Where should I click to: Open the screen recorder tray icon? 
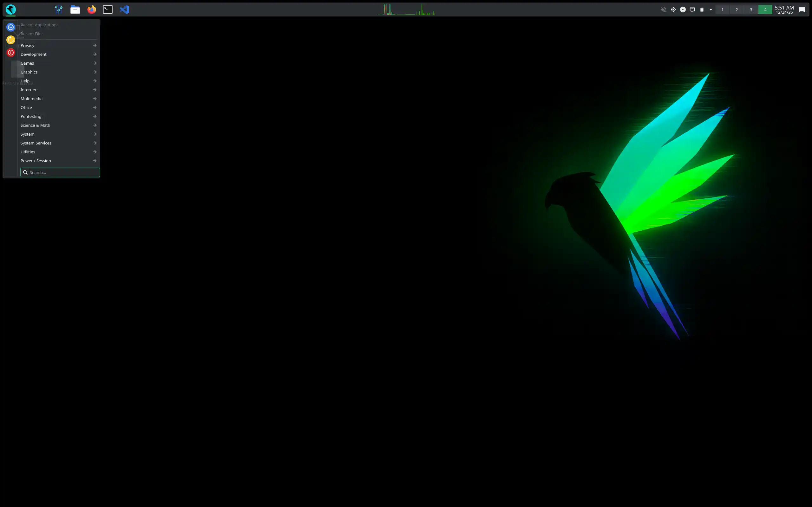[x=683, y=10]
